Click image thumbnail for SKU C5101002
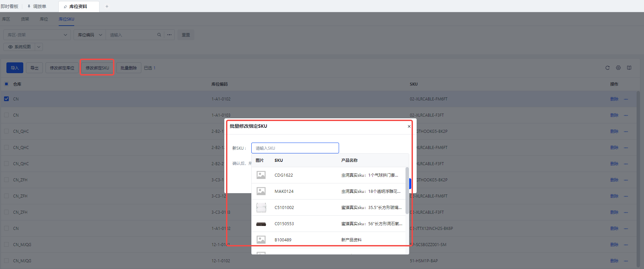644x269 pixels. [x=261, y=207]
